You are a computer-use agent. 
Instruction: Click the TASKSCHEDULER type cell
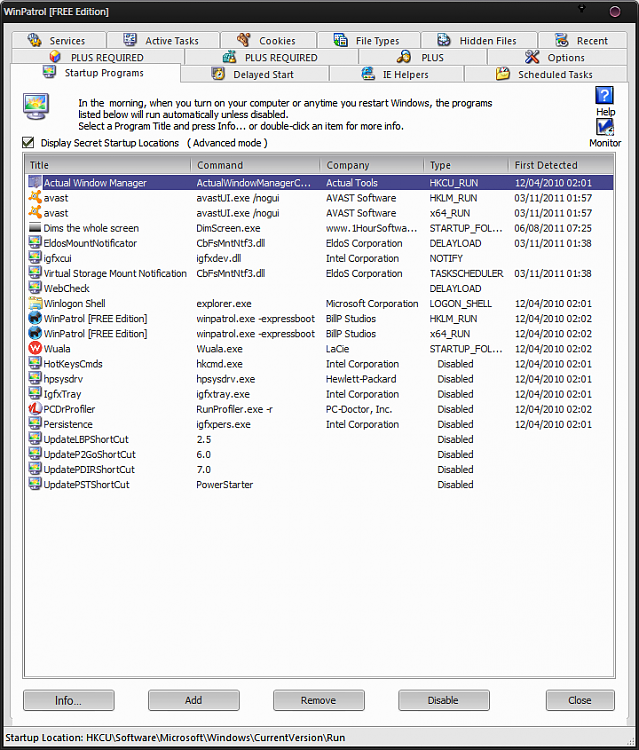pyautogui.click(x=466, y=273)
